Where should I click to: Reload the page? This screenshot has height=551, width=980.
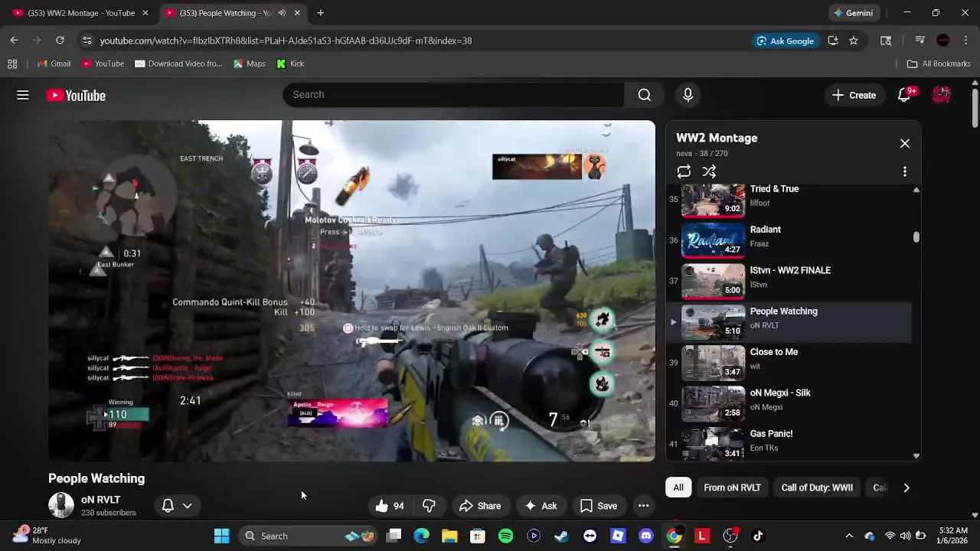point(60,41)
